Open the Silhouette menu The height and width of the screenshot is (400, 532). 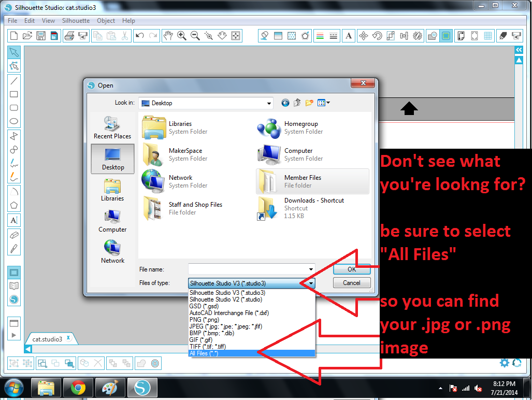[x=76, y=21]
